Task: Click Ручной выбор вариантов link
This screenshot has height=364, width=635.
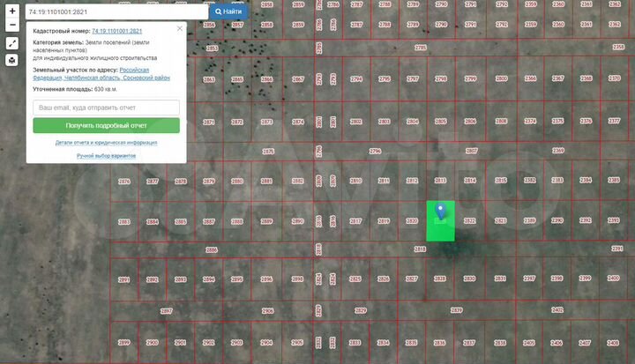Action: (x=106, y=155)
